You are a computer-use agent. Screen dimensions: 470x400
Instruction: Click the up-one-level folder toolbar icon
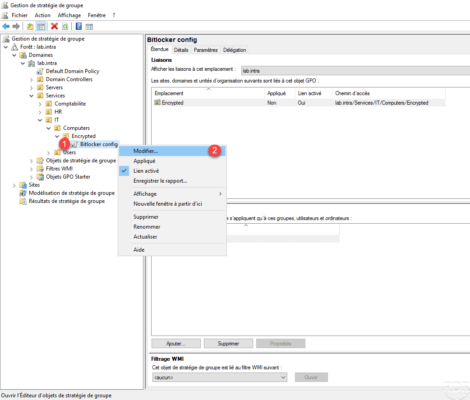(30, 26)
